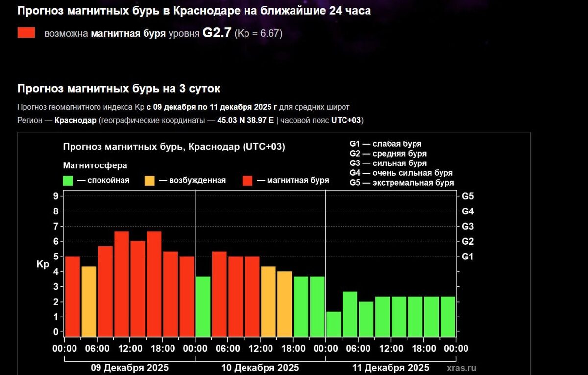
Task: Click the red storm alert swatch beside G2.7
Action: pyautogui.click(x=26, y=33)
